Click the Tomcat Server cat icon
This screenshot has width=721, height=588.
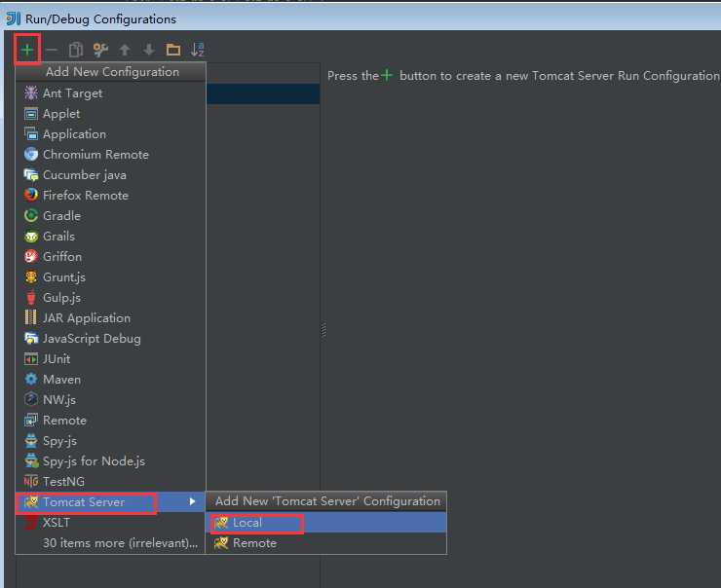(31, 501)
